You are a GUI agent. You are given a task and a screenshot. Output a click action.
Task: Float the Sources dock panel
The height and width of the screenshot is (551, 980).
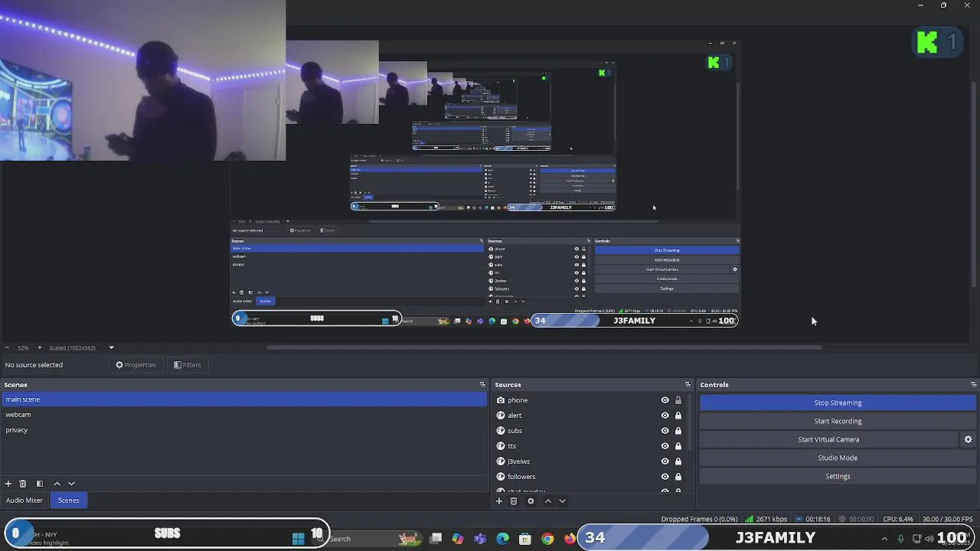coord(688,385)
